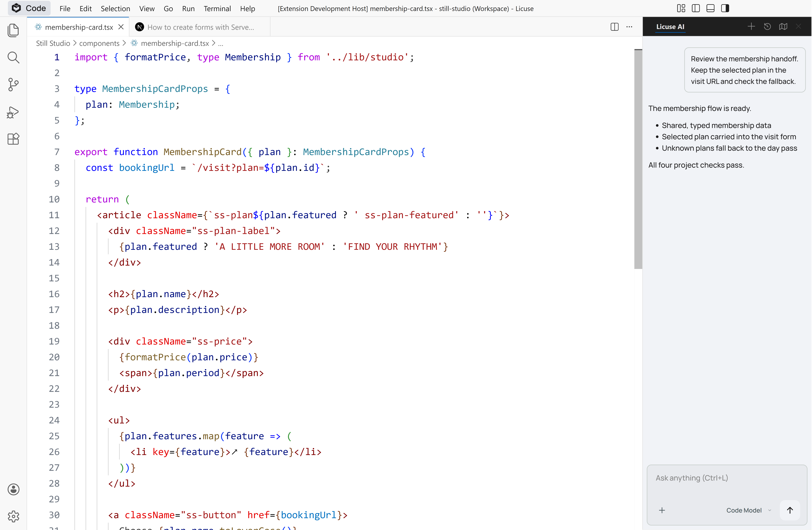Open the Source Control view
The width and height of the screenshot is (812, 530).
click(x=13, y=85)
